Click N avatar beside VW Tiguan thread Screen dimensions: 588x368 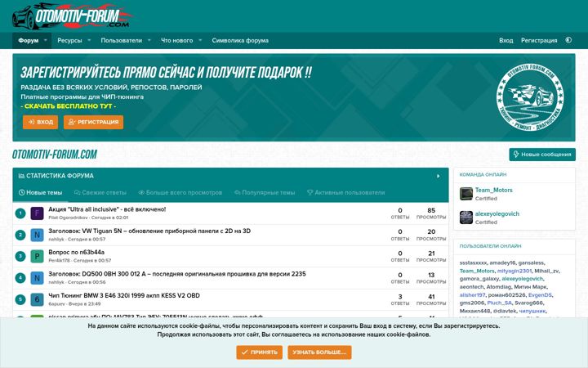37,235
